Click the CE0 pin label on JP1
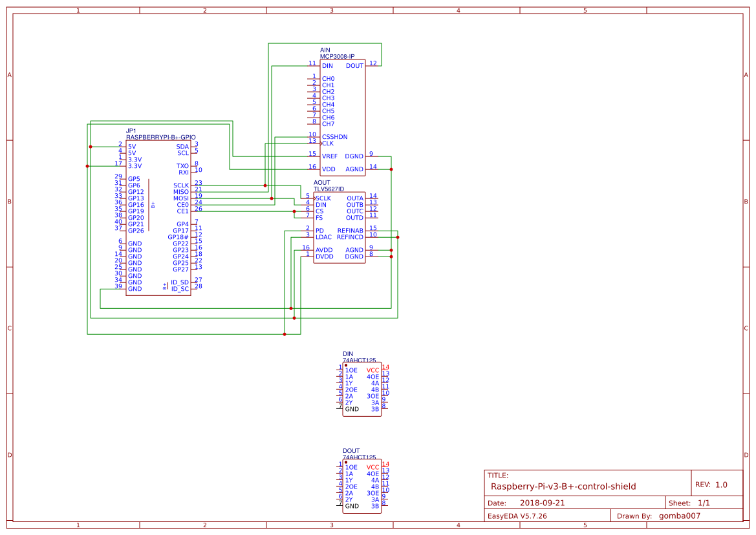 (182, 205)
